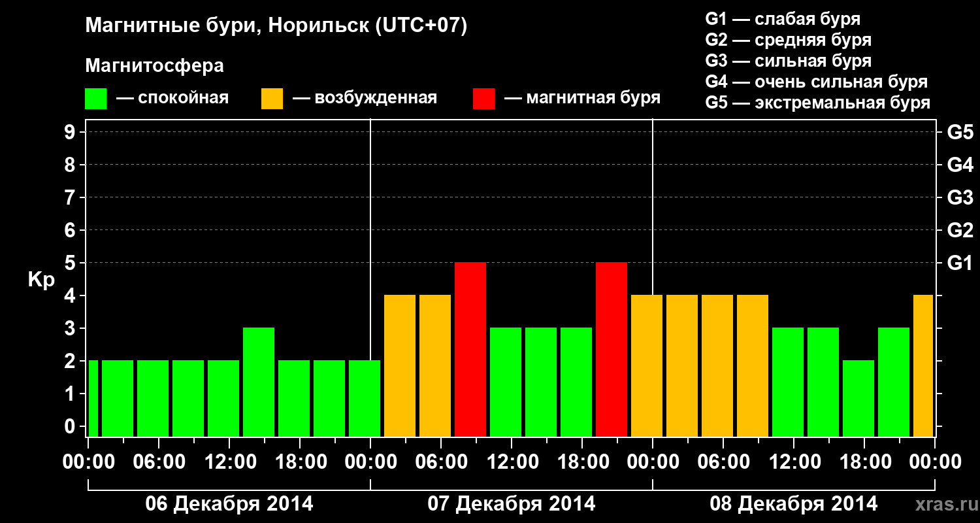Image resolution: width=980 pixels, height=523 pixels.
Task: Click the '18:00' time label for 07 Декабря
Action: (582, 462)
